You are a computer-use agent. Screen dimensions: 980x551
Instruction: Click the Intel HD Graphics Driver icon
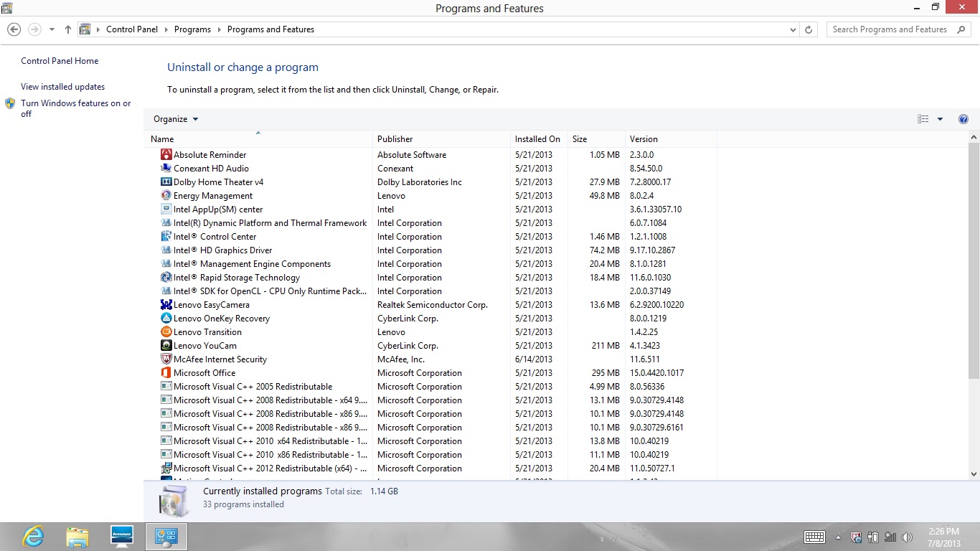click(x=166, y=250)
